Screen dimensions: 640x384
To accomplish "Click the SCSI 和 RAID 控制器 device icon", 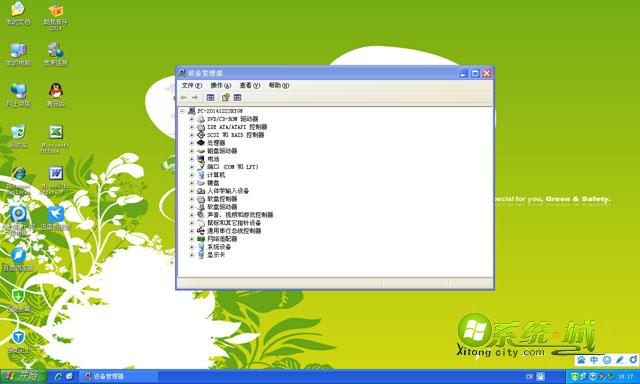I will (201, 135).
